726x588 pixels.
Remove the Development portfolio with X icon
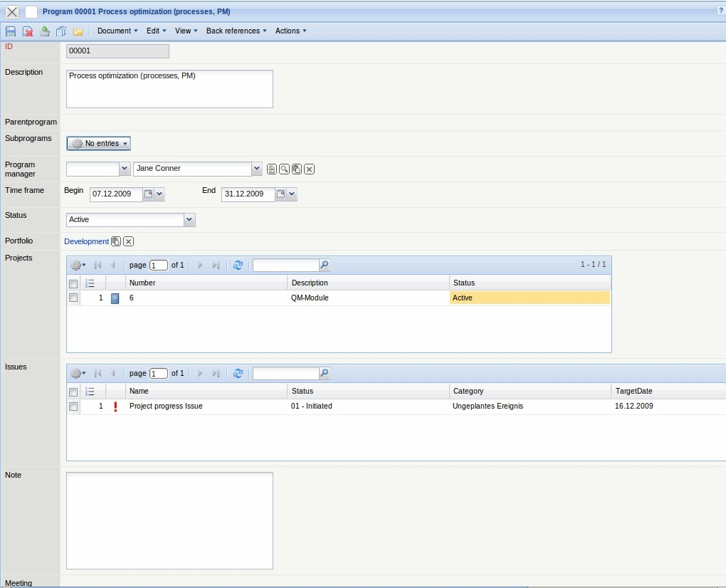point(129,241)
